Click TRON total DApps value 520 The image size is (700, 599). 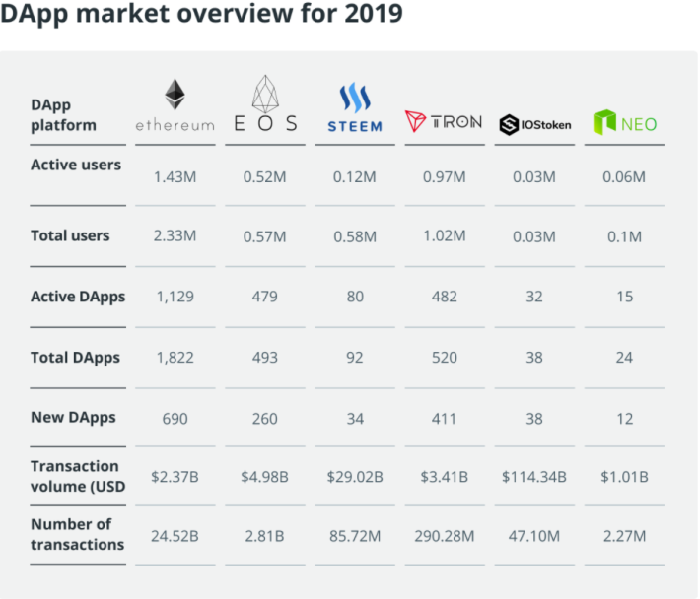pyautogui.click(x=445, y=358)
